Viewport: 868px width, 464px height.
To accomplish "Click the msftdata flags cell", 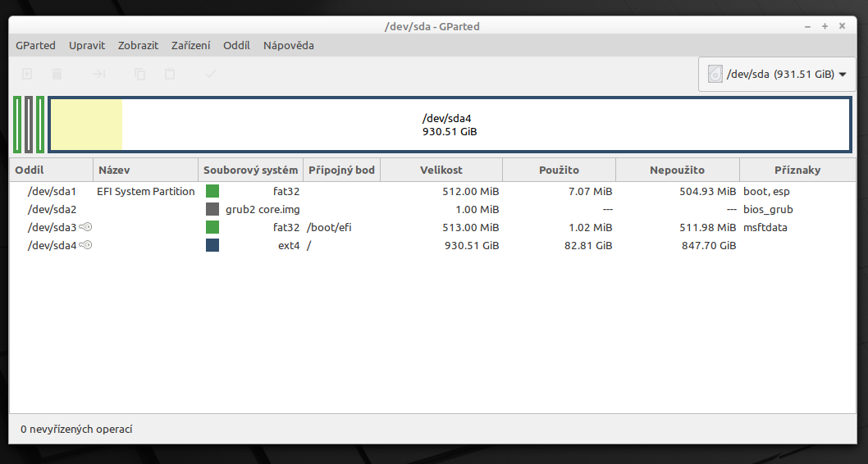I will tap(765, 227).
